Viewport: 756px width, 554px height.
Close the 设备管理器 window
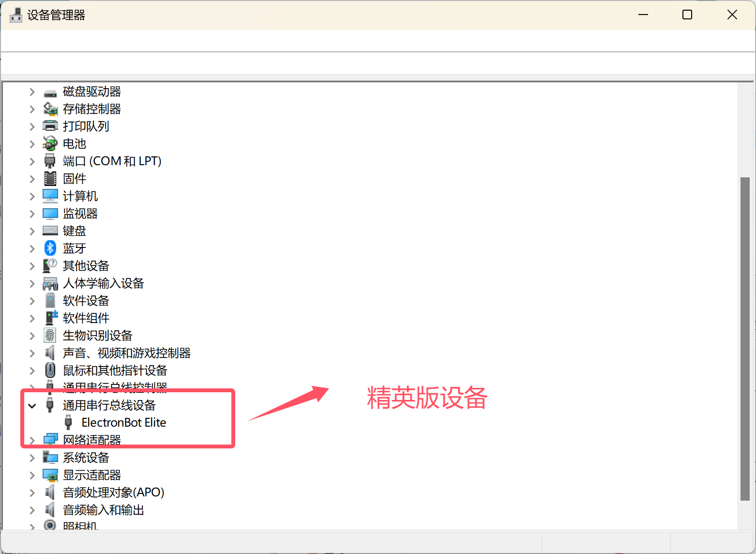732,15
